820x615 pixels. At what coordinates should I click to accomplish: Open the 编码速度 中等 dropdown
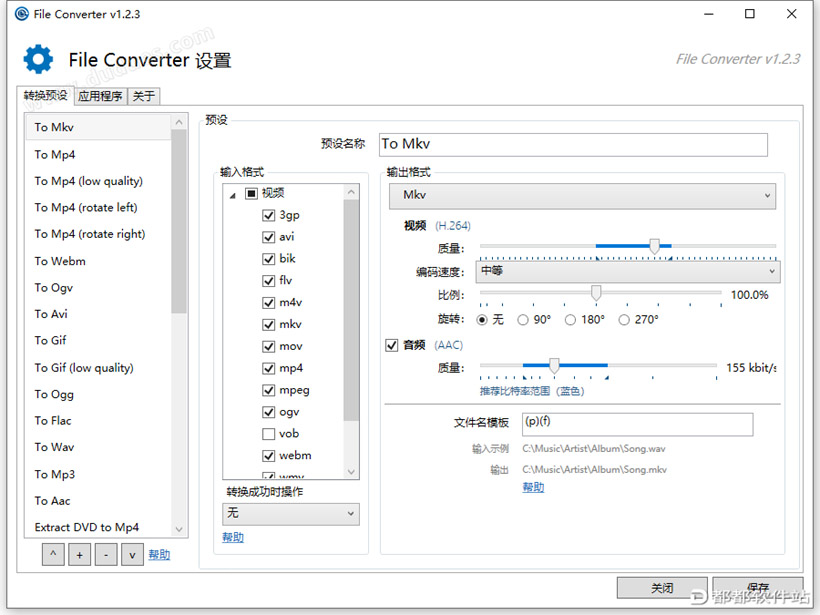(628, 271)
